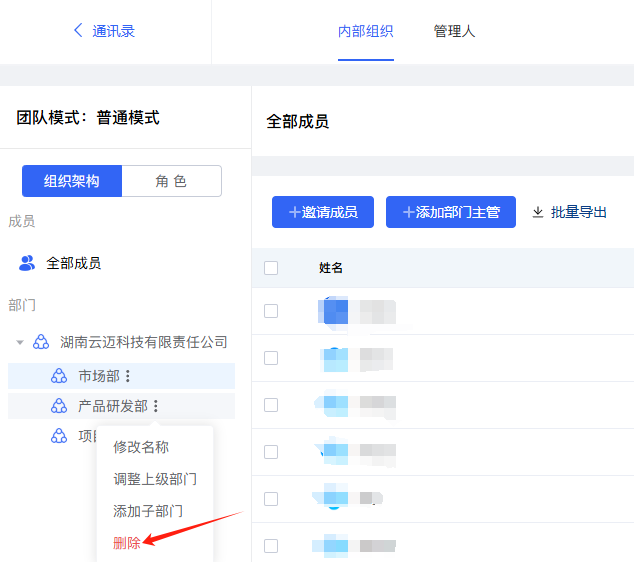The width and height of the screenshot is (634, 562).
Task: Switch to the 管理人 tab
Action: pyautogui.click(x=454, y=31)
